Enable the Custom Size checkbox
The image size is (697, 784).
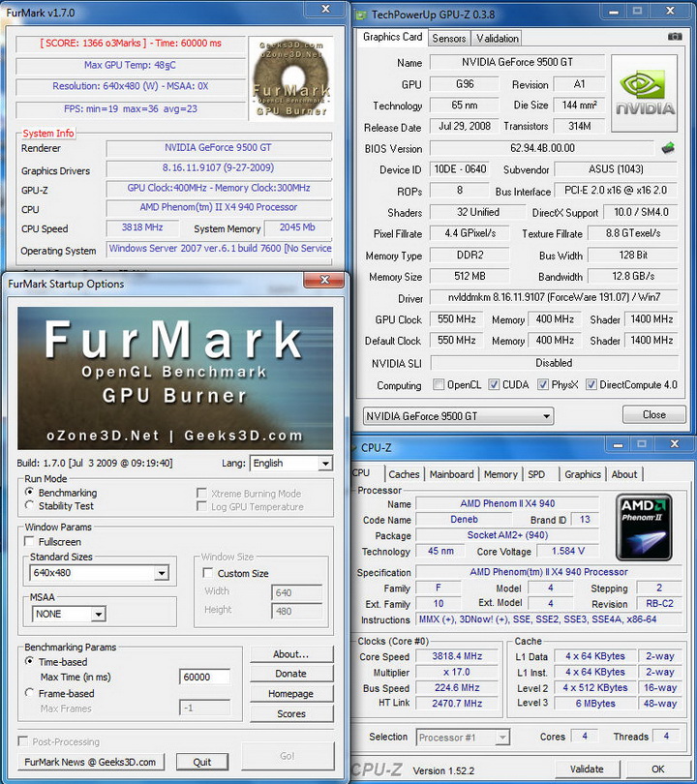(207, 573)
